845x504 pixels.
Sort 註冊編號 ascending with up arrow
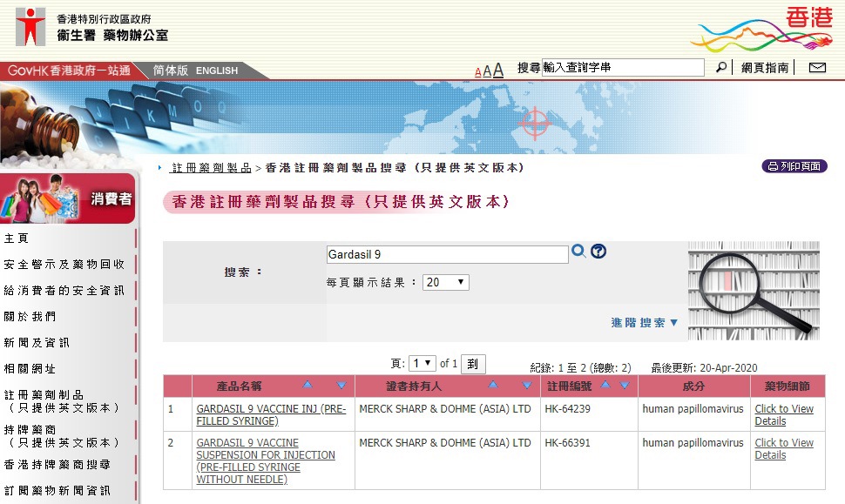[605, 385]
